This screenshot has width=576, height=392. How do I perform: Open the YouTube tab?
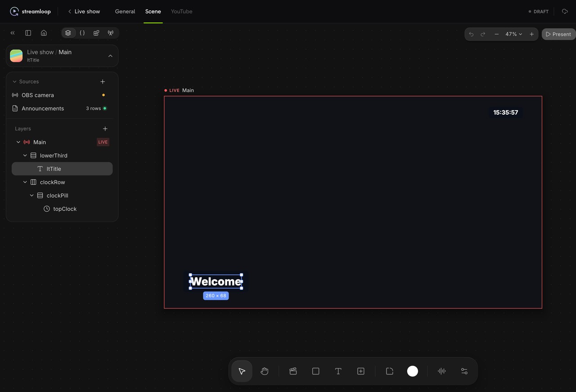pyautogui.click(x=182, y=11)
